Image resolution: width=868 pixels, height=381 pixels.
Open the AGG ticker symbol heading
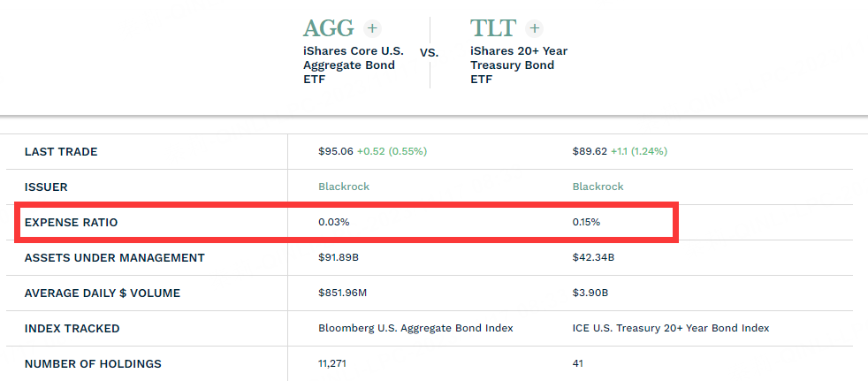(329, 28)
